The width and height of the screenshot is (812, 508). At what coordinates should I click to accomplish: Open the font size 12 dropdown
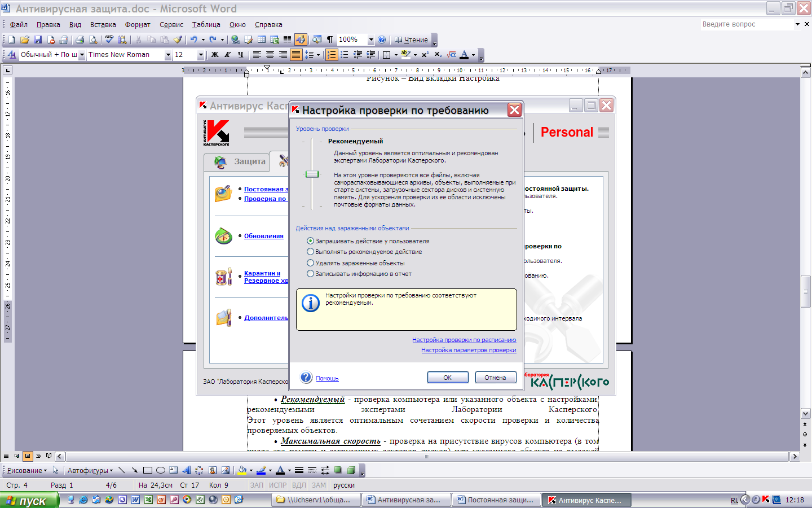tap(201, 55)
